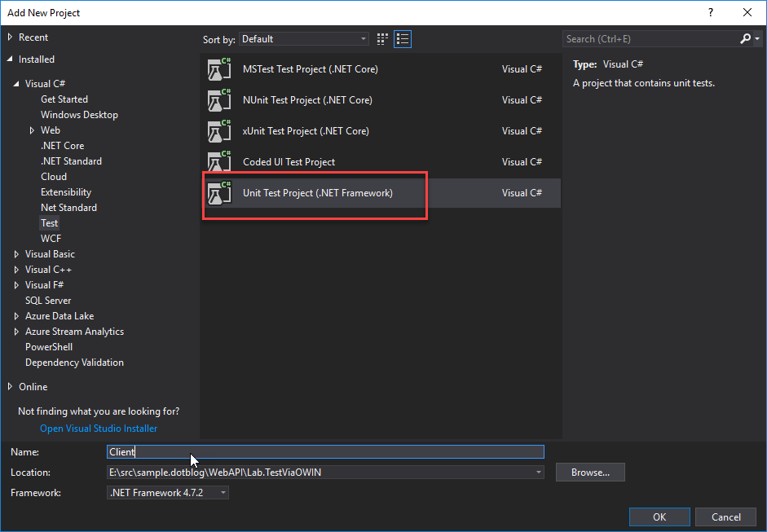Select PowerShell category
This screenshot has width=767, height=532.
pyautogui.click(x=49, y=347)
